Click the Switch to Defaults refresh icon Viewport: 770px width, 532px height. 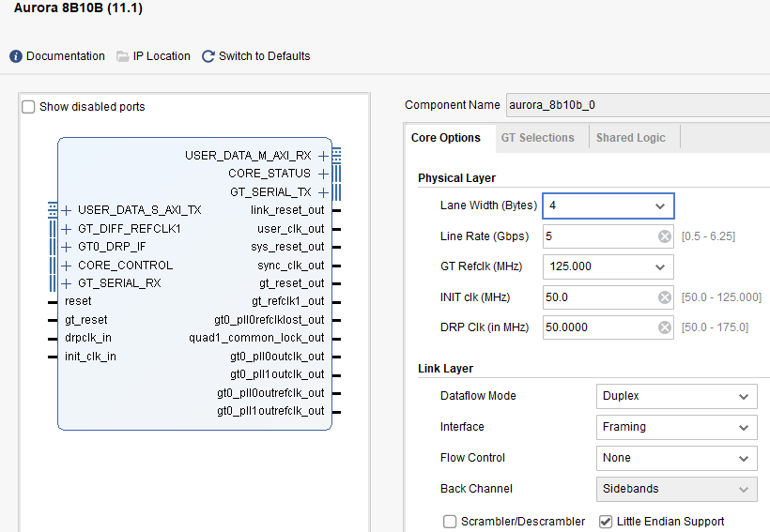[208, 56]
